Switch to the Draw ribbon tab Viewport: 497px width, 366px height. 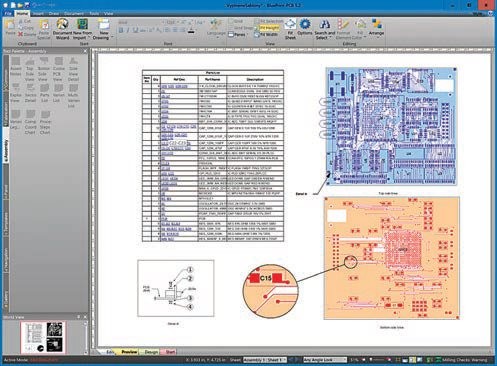pyautogui.click(x=54, y=14)
